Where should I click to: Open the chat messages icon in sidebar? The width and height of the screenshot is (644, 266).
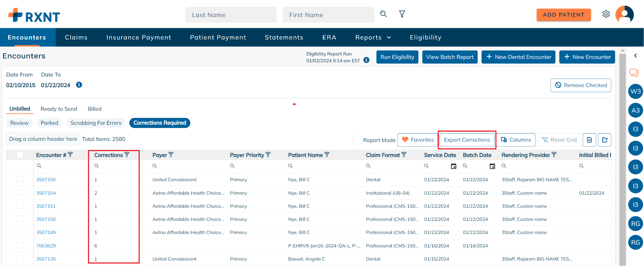pos(634,73)
